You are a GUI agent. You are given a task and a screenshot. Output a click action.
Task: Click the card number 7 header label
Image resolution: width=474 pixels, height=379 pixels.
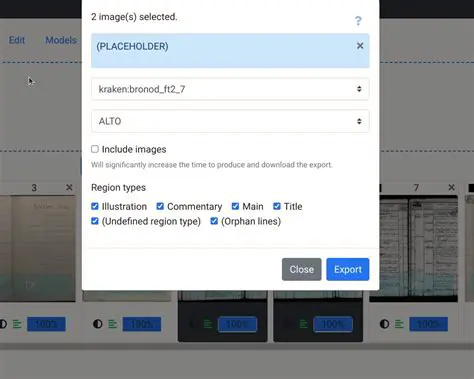416,188
